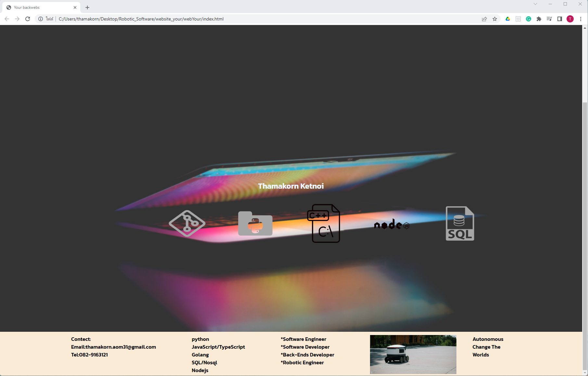Image resolution: width=588 pixels, height=376 pixels.
Task: Reload the page
Action: tap(28, 19)
